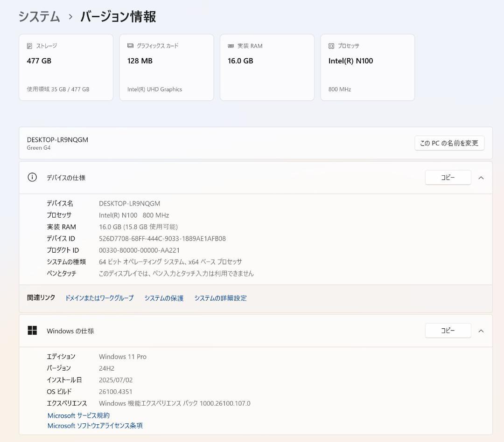Click the Windows logo beside Windows の仕様
Screen dimensions: 504x442
click(32, 330)
